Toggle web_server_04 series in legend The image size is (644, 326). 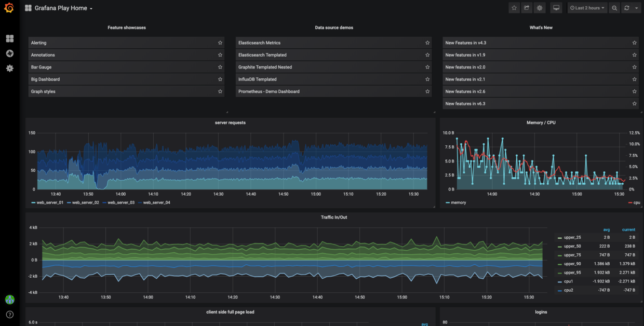[x=157, y=203]
